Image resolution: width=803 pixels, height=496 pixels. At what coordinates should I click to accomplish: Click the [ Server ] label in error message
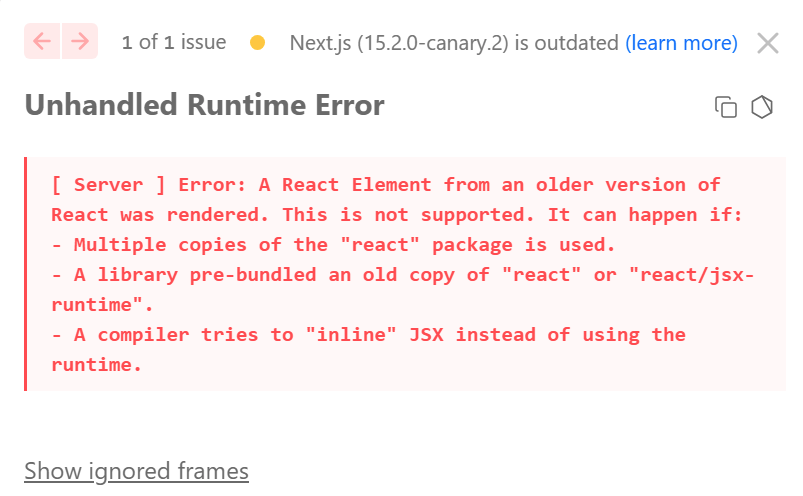point(109,185)
